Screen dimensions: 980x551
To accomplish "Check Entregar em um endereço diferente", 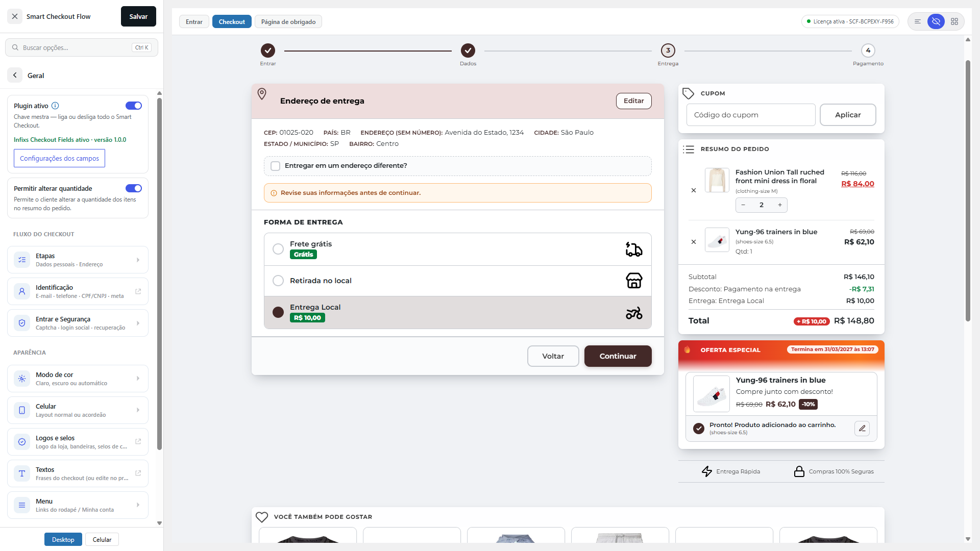I will [276, 166].
